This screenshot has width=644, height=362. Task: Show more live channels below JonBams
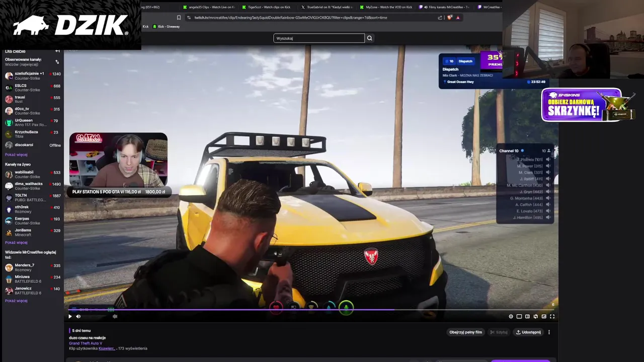(x=16, y=242)
